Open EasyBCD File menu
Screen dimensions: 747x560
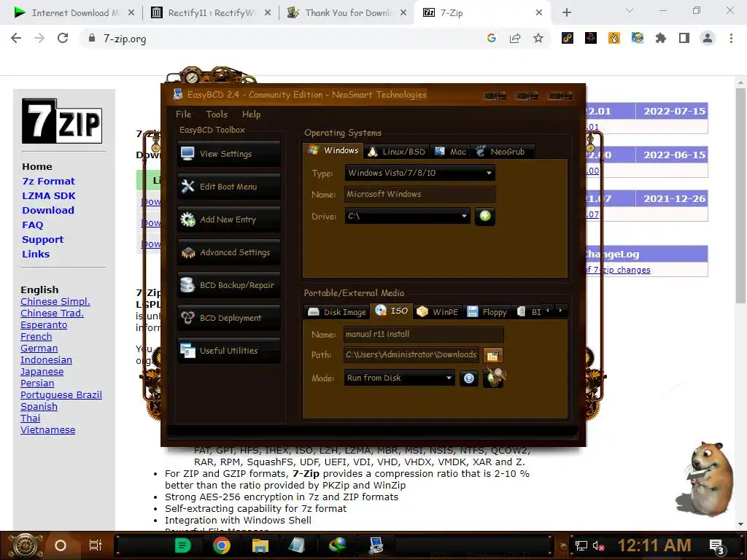183,114
